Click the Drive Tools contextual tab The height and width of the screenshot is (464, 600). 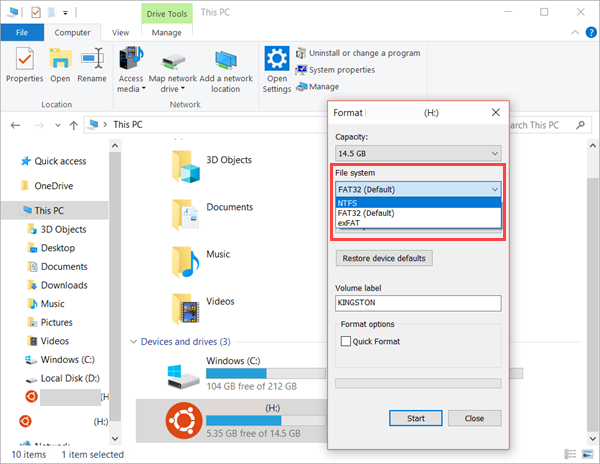pyautogui.click(x=167, y=14)
